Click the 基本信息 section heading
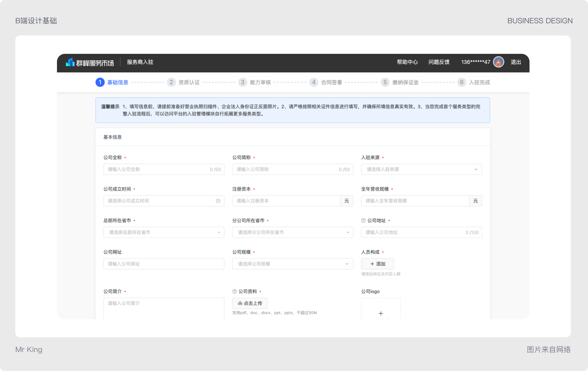Viewport: 588px width, 371px height. click(112, 137)
